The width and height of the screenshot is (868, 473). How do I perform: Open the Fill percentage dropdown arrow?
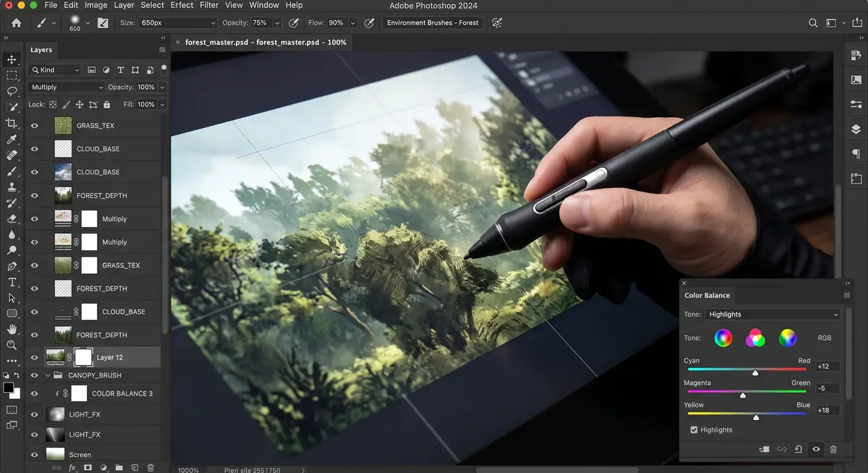(x=162, y=105)
